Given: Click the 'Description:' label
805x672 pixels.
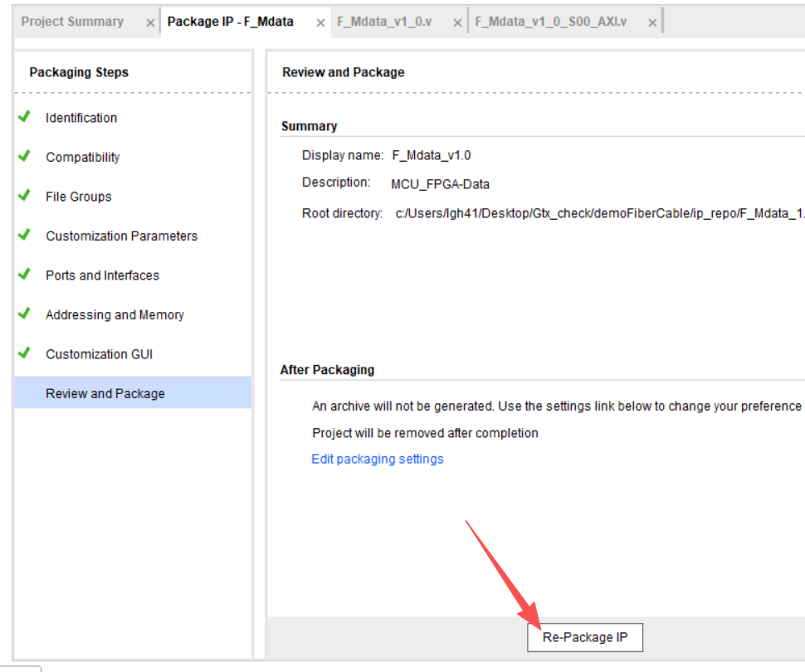Looking at the screenshot, I should point(336,183).
